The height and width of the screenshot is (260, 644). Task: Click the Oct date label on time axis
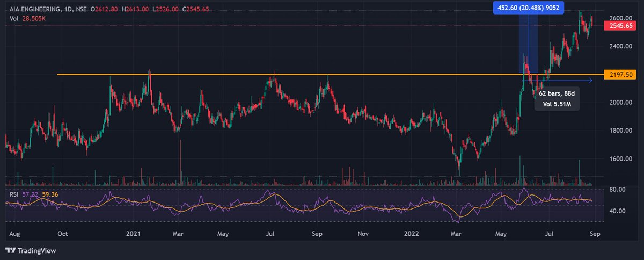[x=62, y=234]
